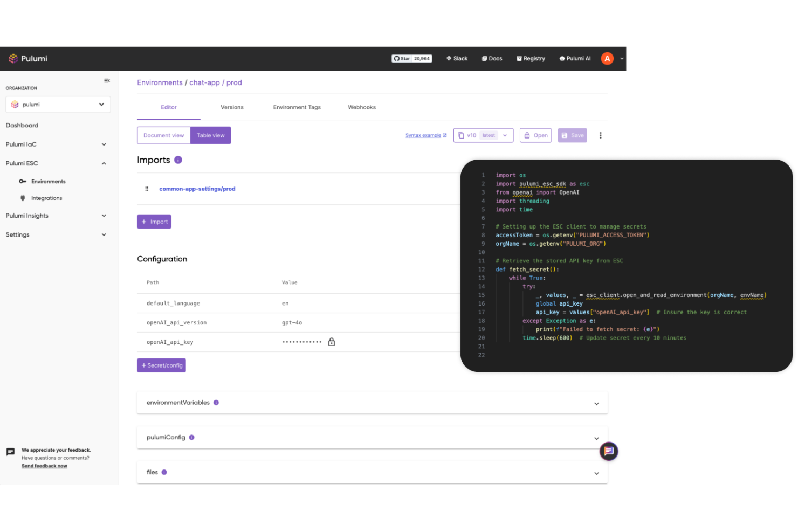798x532 pixels.
Task: Open the Registry from the top navigation
Action: [x=531, y=58]
